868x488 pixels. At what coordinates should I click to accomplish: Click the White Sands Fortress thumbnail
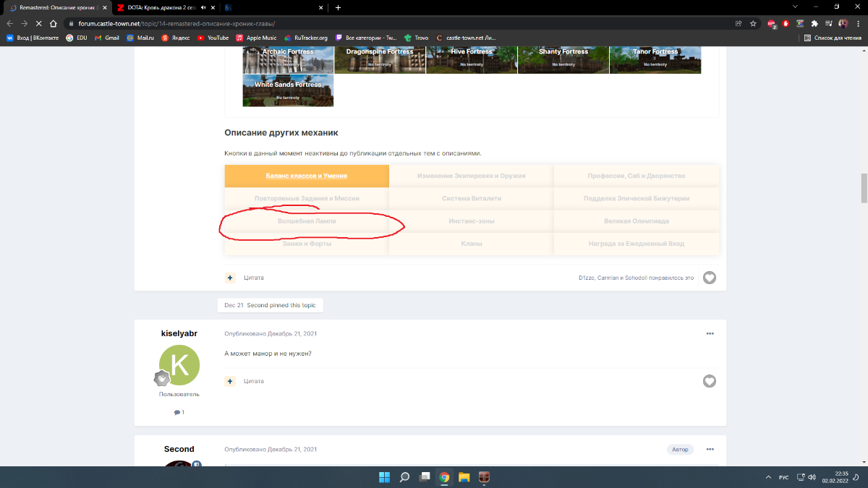click(288, 90)
